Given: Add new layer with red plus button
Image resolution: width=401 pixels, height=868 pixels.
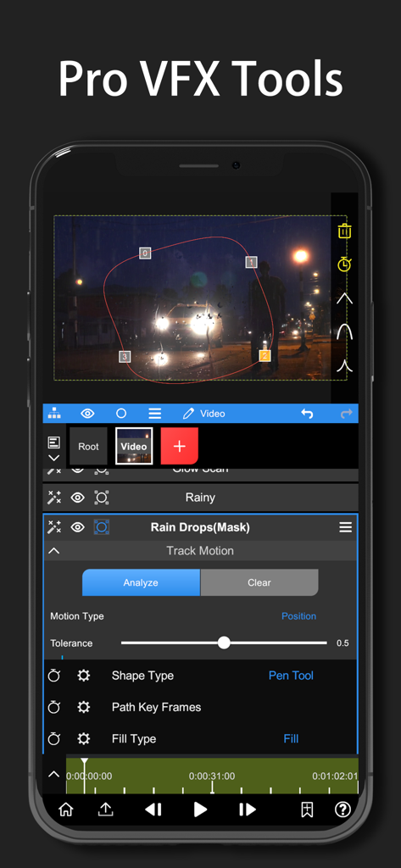Looking at the screenshot, I should click(180, 446).
